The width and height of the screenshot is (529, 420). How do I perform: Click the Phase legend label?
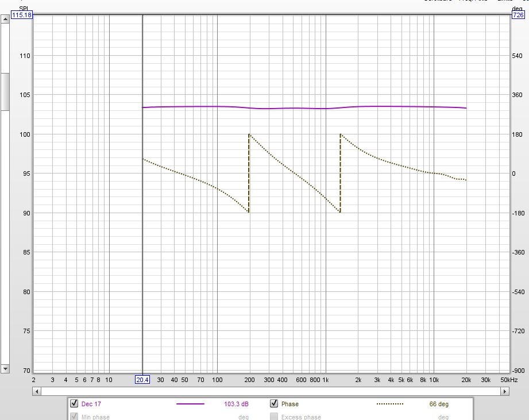(x=290, y=404)
